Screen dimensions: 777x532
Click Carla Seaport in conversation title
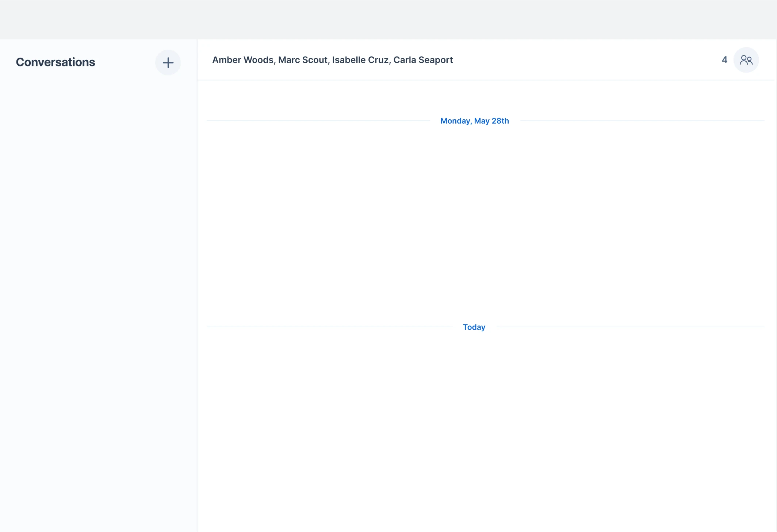click(x=423, y=60)
